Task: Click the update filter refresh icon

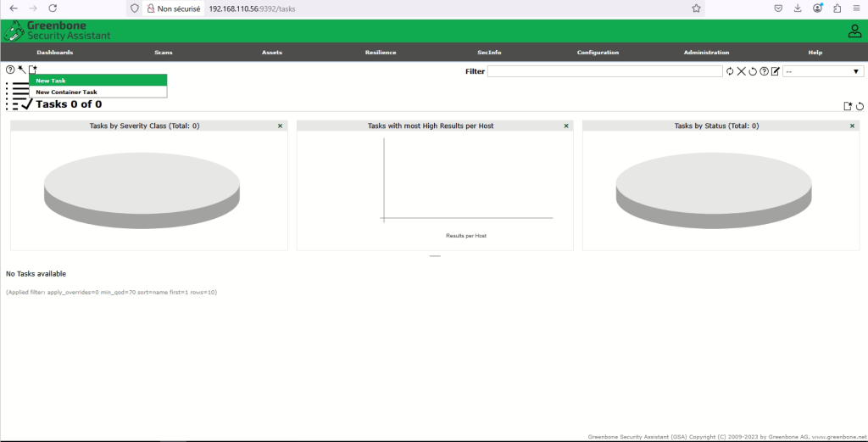Action: point(730,71)
